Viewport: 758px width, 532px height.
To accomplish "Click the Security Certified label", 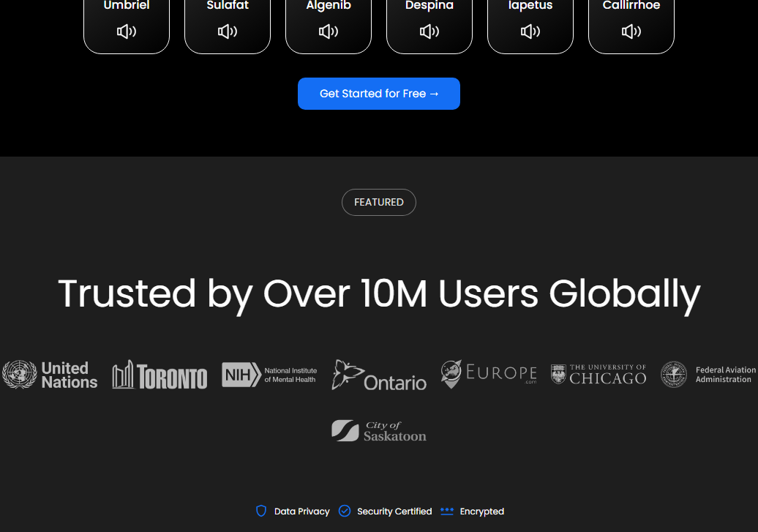I will point(394,512).
